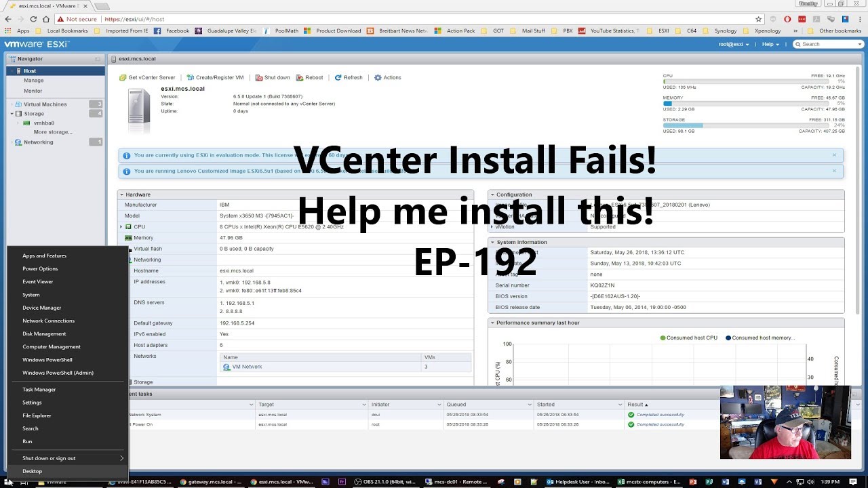The width and height of the screenshot is (868, 488).
Task: Toggle the Consumed host CPU legend
Action: (x=688, y=338)
